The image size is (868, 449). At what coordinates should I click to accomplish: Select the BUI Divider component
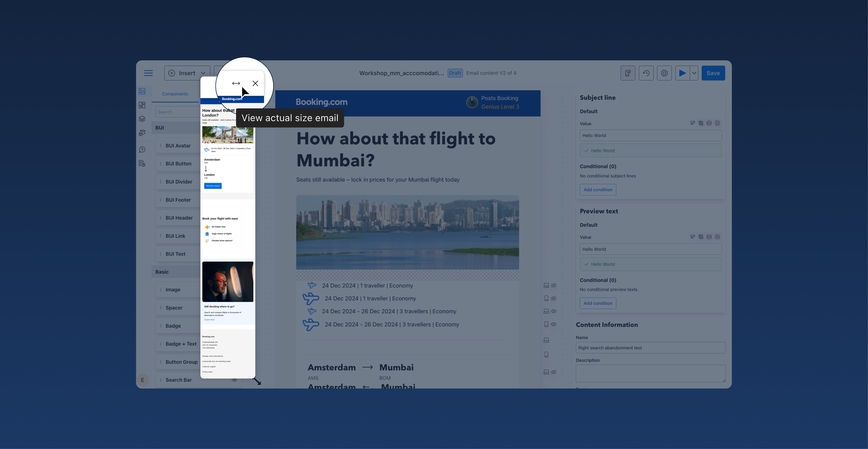[x=178, y=182]
